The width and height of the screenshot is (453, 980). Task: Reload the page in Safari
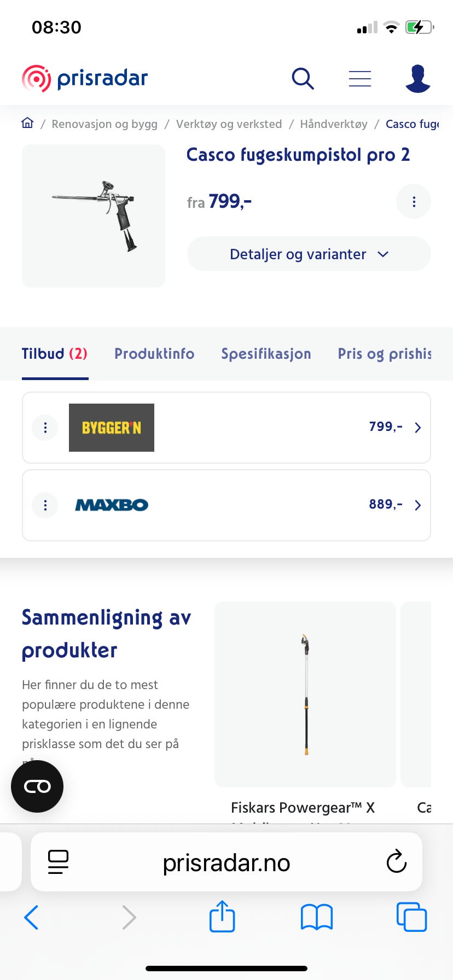(x=396, y=862)
